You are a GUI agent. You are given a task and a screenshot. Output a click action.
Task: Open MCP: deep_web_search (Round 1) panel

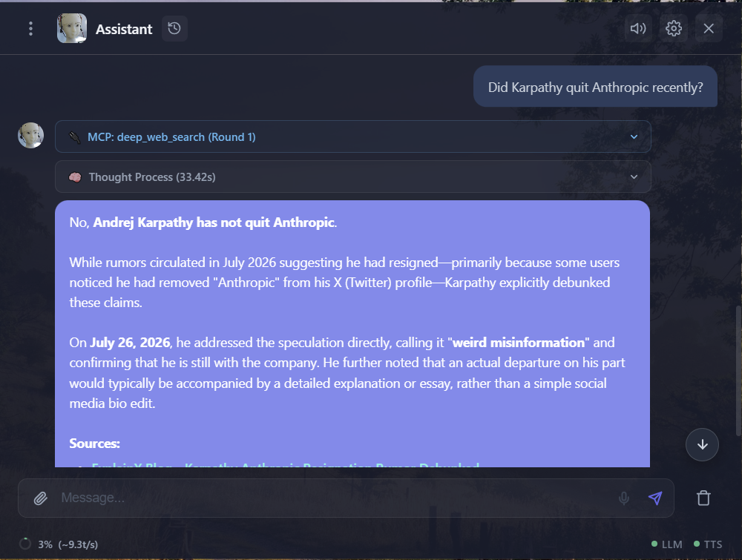coord(353,136)
